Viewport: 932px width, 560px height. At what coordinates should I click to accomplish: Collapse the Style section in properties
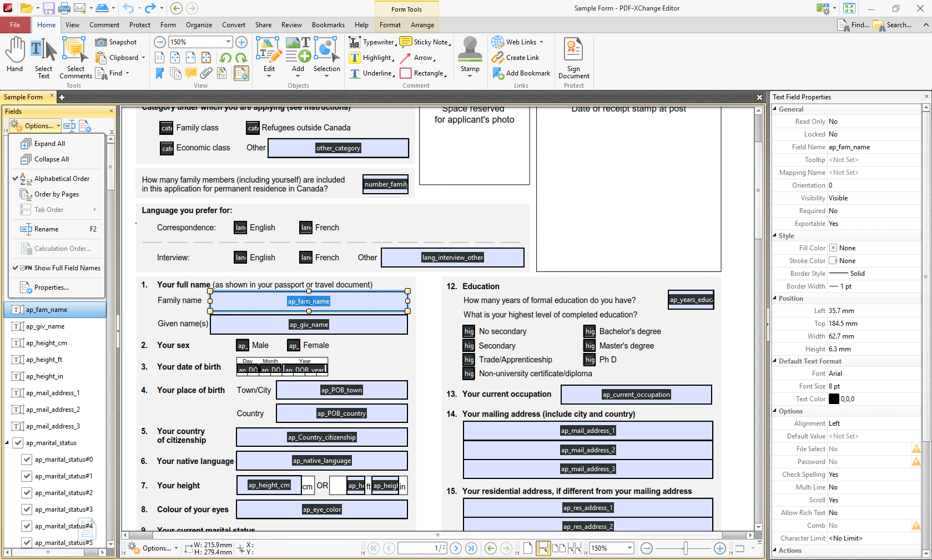click(775, 236)
